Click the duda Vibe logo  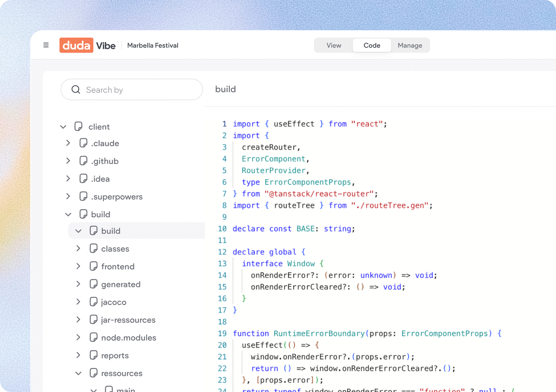pyautogui.click(x=87, y=45)
